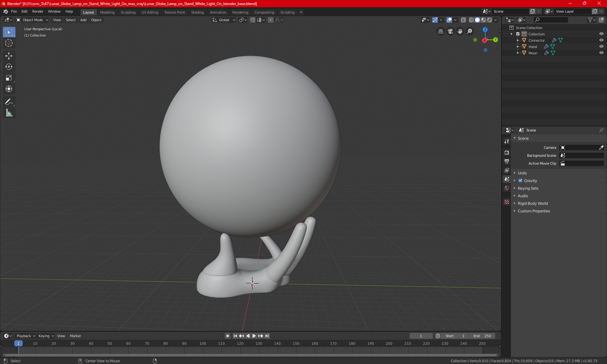Viewport: 607px width, 364px height.
Task: Toggle proportional editing
Action: click(x=271, y=20)
